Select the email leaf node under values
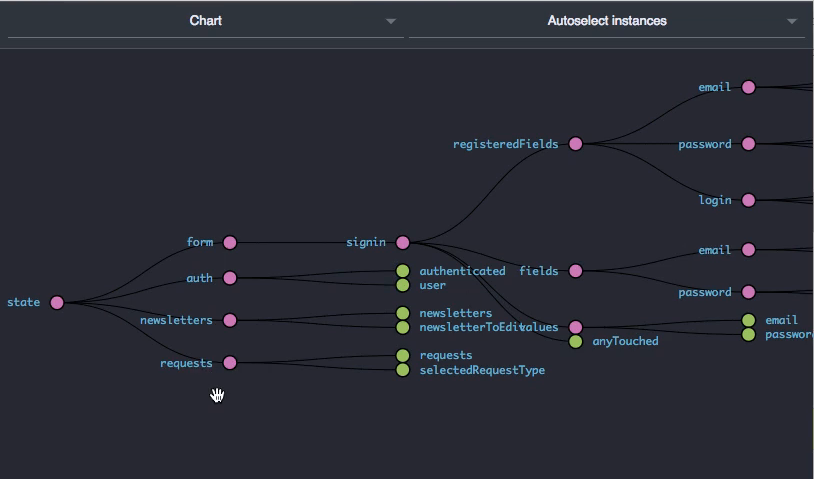 point(748,320)
